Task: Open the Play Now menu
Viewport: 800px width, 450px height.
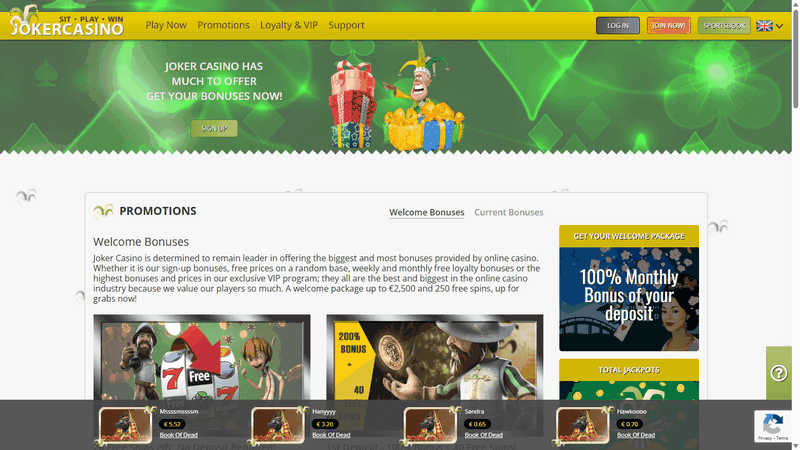Action: point(166,25)
